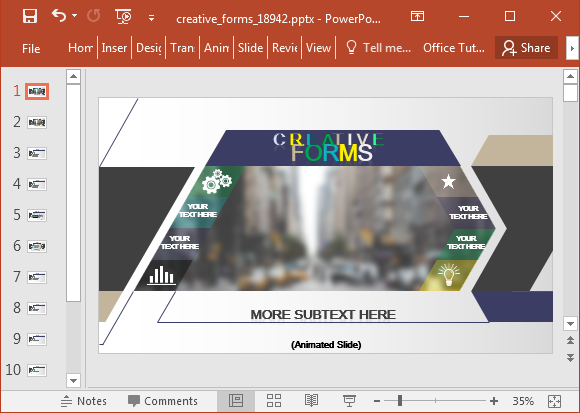Zoom in with the plus button
The width and height of the screenshot is (580, 413).
point(494,401)
